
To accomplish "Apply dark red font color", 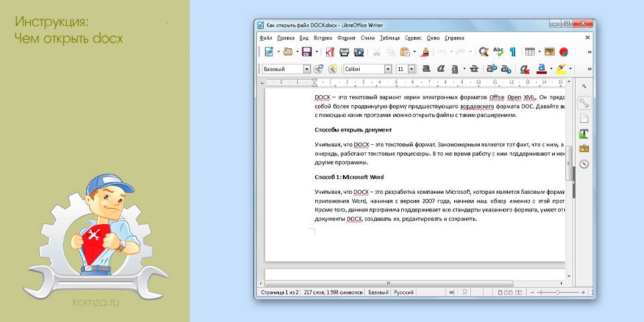I will (542, 69).
